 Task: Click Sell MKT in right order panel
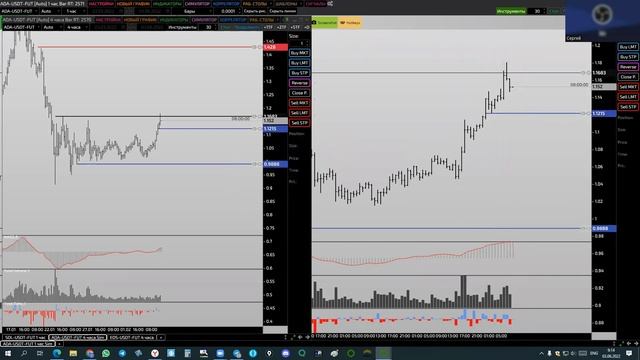pyautogui.click(x=628, y=87)
